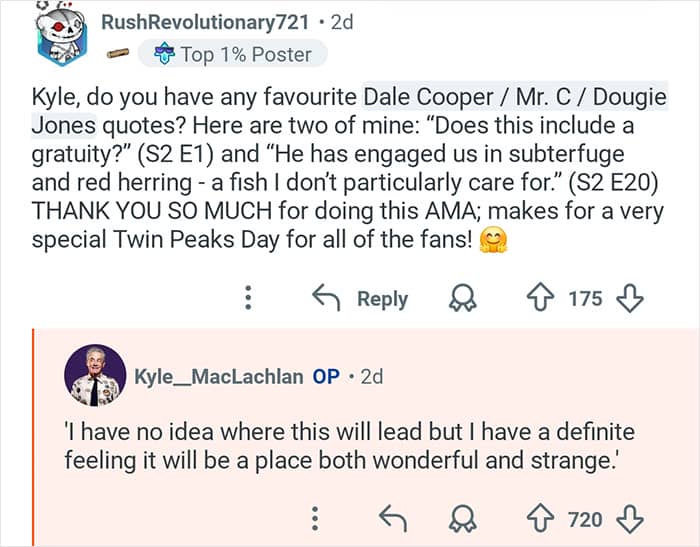Click the 2d timestamp on top comment

[341, 23]
